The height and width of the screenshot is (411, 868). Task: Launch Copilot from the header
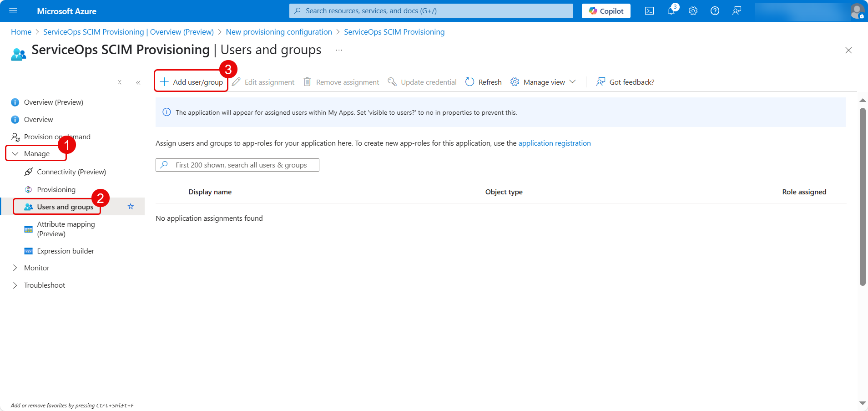[606, 11]
